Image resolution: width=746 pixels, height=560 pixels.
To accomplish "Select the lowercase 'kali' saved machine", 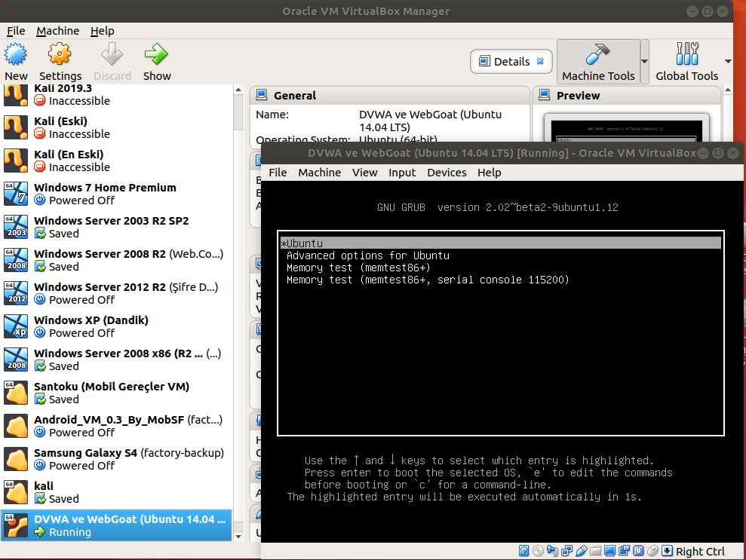I will 117,492.
